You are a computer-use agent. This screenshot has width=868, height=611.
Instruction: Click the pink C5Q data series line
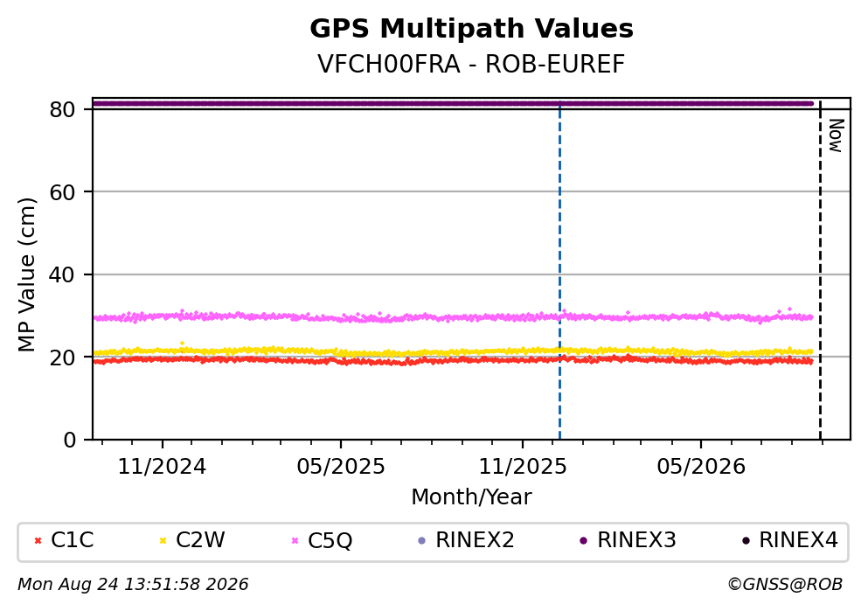[453, 317]
